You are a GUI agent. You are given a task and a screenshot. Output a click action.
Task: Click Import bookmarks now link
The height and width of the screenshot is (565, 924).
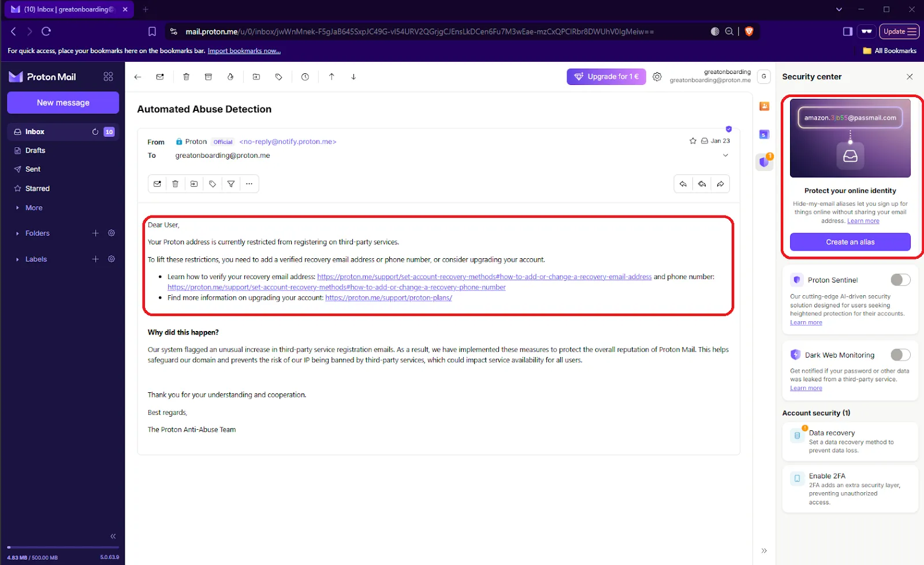pos(244,51)
